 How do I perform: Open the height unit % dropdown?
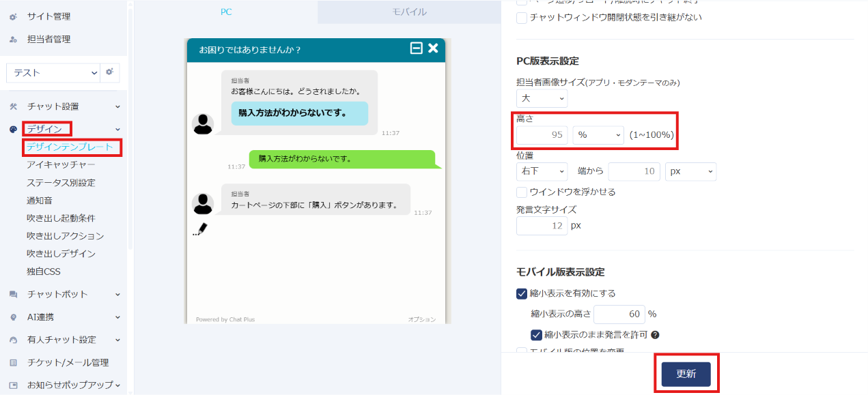coord(598,134)
